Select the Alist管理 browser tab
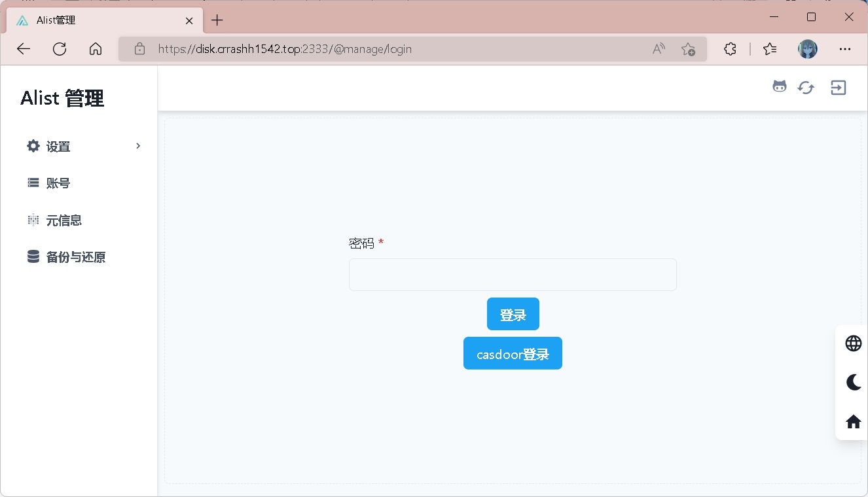This screenshot has height=497, width=868. tap(105, 20)
